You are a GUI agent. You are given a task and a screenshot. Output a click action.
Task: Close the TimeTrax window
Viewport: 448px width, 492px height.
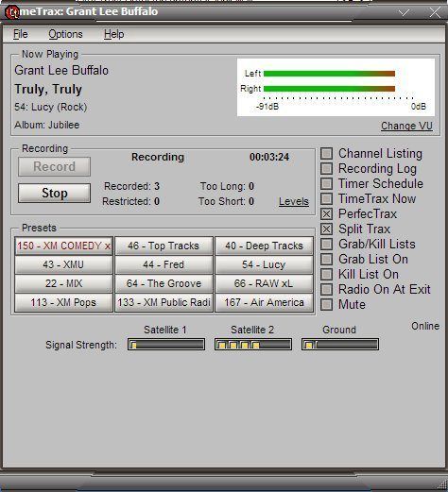[435, 12]
